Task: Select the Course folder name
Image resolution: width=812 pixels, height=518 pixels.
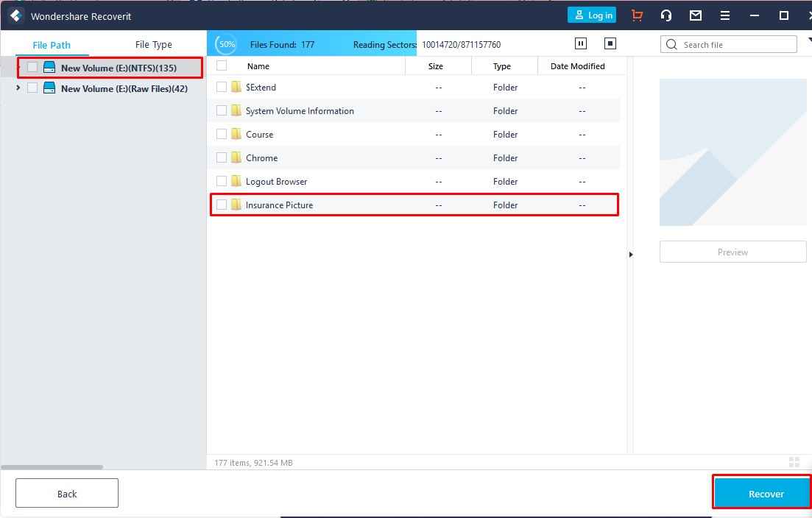Action: pyautogui.click(x=259, y=134)
